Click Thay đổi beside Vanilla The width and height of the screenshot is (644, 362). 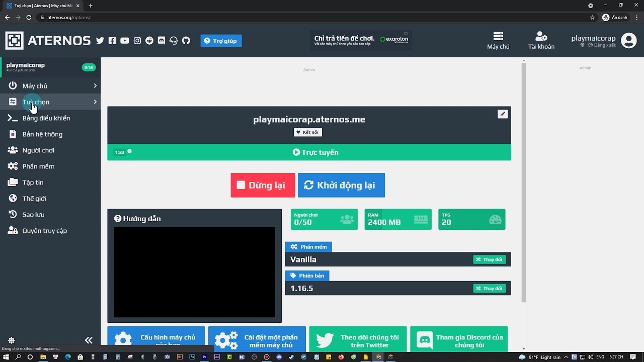point(489,259)
